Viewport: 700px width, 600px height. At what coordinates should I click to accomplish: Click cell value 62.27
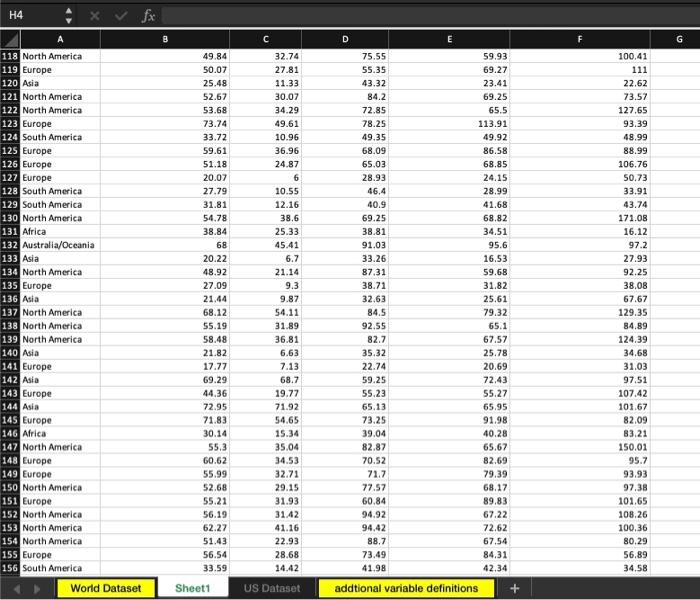point(165,528)
